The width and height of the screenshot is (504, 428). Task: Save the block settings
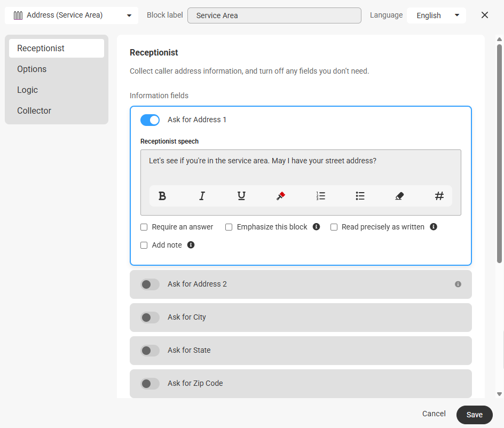click(x=475, y=415)
